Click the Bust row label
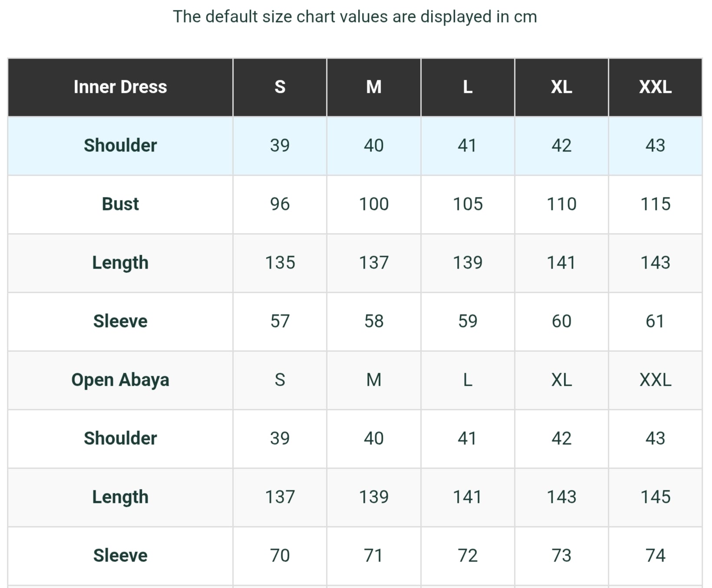Viewport: 712px width, 588px height. pos(120,204)
